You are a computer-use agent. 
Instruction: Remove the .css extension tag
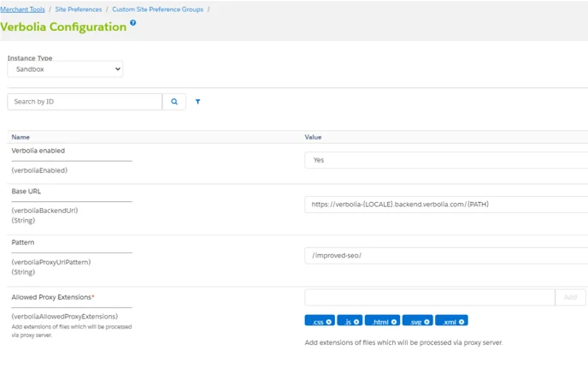pos(328,322)
